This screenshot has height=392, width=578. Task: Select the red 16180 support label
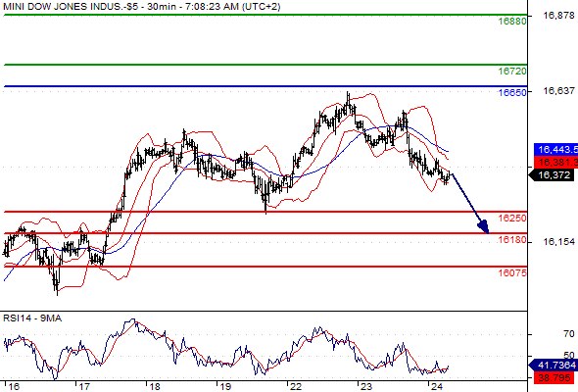(512, 240)
